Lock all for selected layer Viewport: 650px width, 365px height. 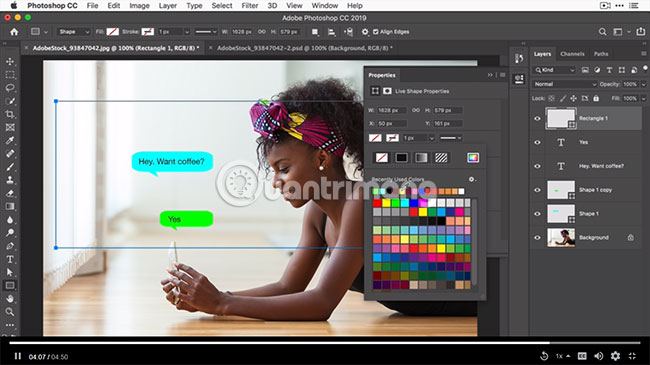[x=596, y=98]
